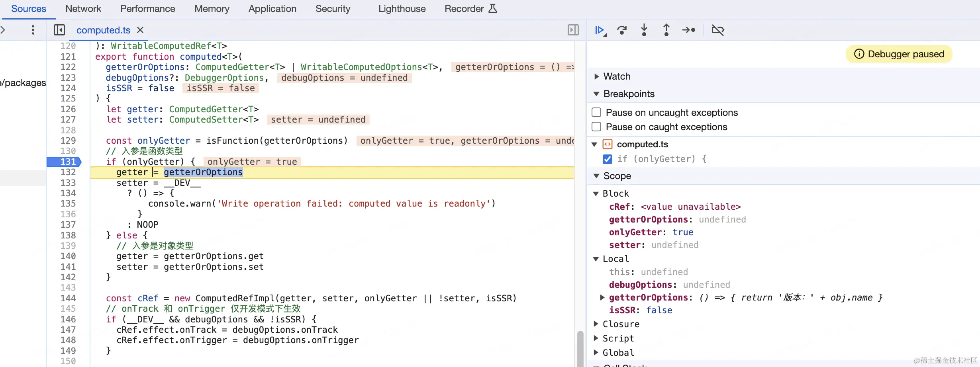980x367 pixels.
Task: Open the Application tab
Action: coord(272,9)
